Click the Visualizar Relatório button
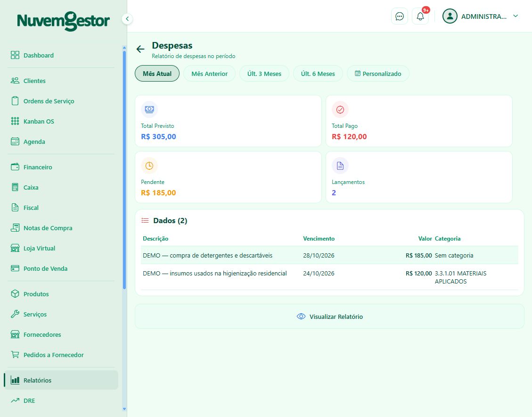This screenshot has width=532, height=417. tap(329, 317)
